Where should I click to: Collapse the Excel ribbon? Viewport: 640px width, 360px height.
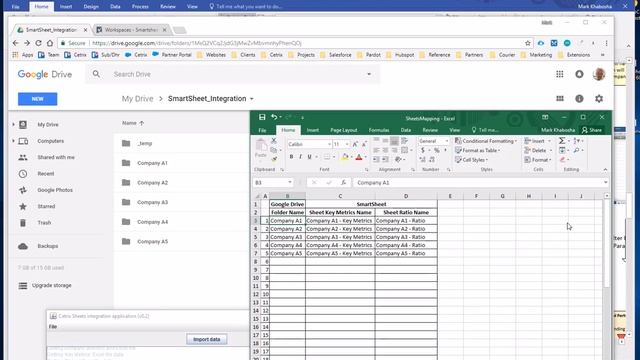pos(605,169)
